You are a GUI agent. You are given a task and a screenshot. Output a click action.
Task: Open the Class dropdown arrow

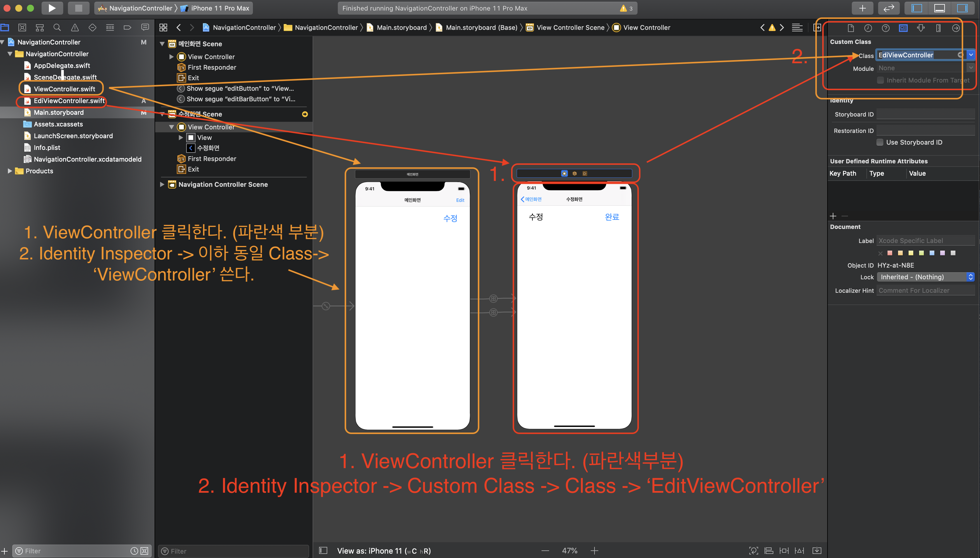(x=971, y=55)
